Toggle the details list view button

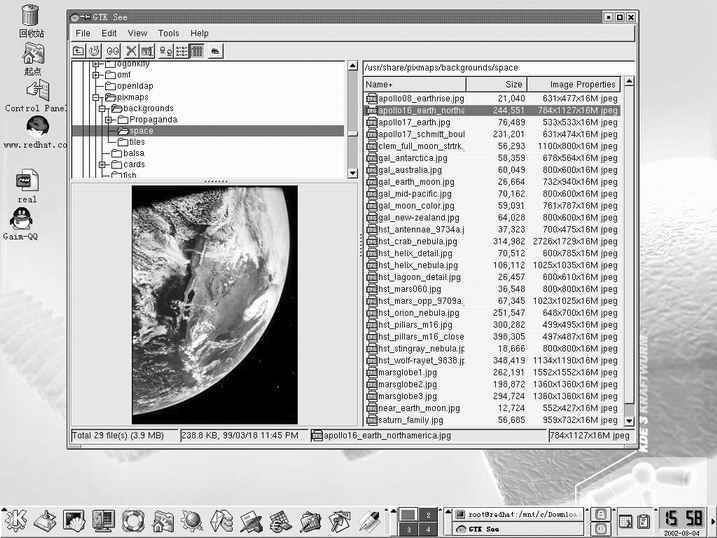[197, 51]
